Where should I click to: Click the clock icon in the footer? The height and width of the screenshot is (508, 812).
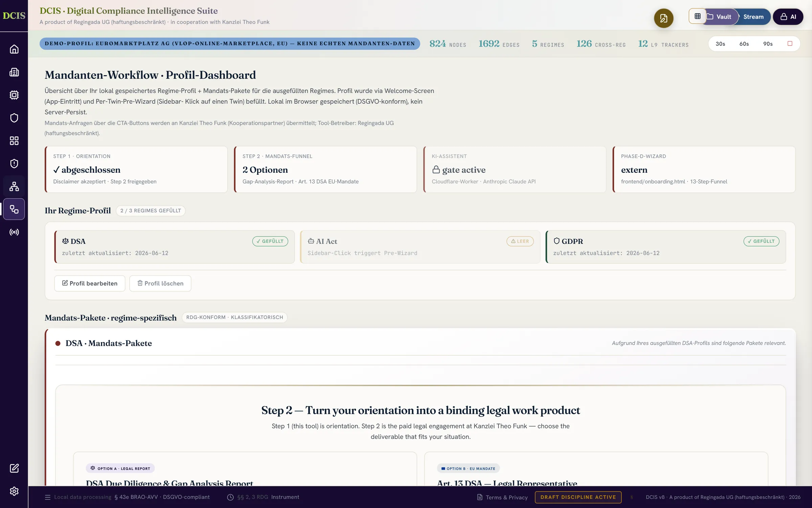click(x=230, y=497)
